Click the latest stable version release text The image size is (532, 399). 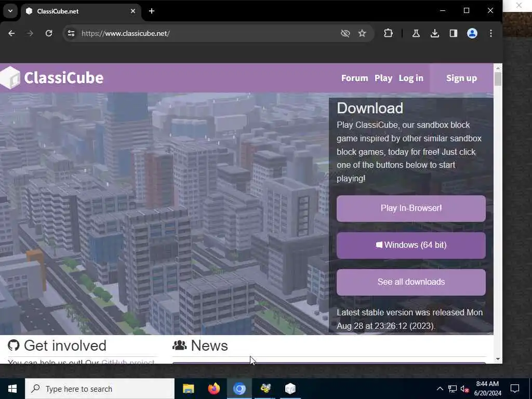pyautogui.click(x=409, y=320)
